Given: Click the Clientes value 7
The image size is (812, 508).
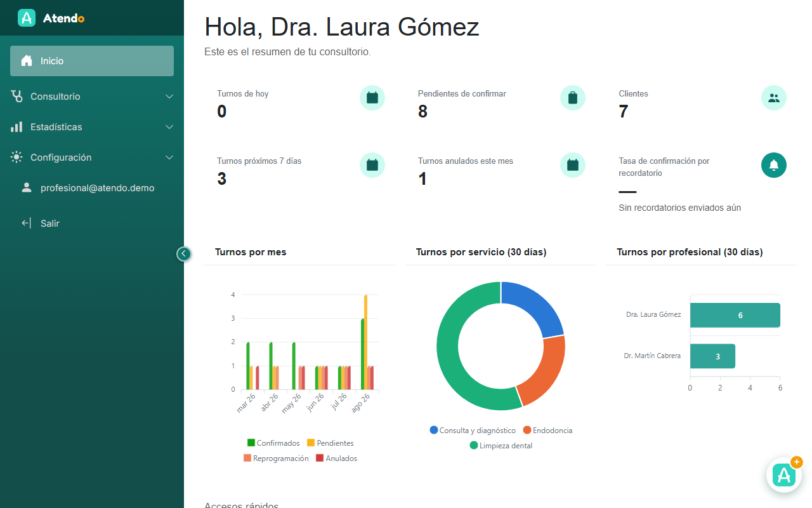Looking at the screenshot, I should [624, 112].
